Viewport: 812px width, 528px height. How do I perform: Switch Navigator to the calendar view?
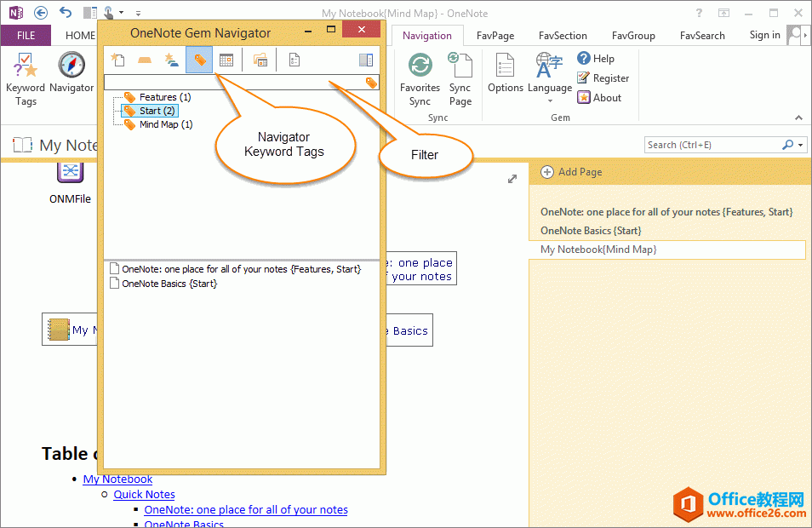(226, 60)
